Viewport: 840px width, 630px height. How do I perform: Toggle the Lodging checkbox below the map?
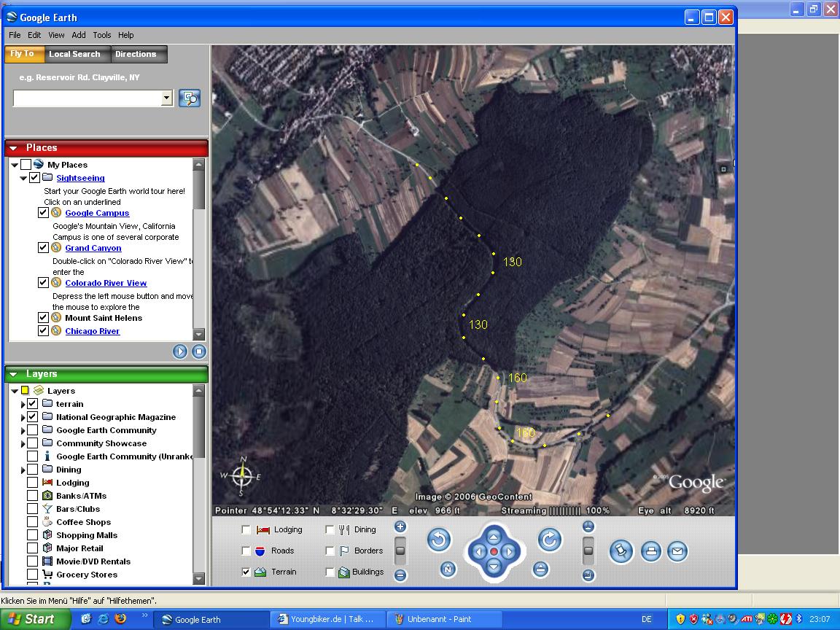tap(246, 529)
